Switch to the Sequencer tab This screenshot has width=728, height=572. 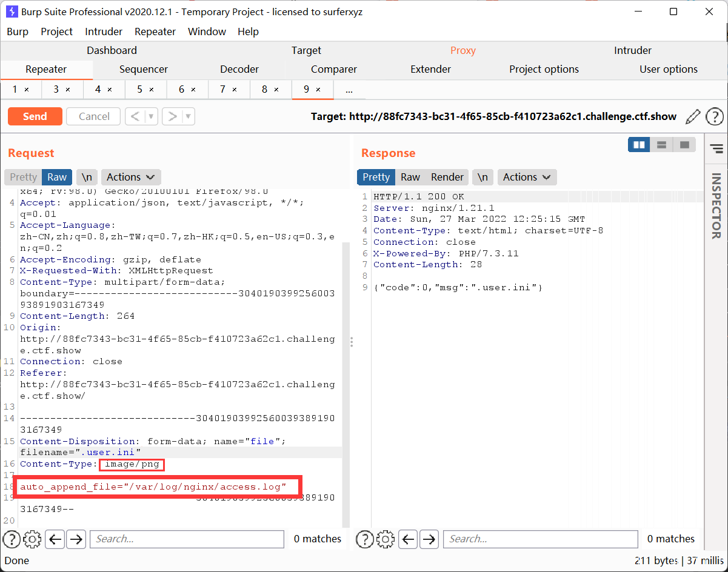click(x=144, y=69)
